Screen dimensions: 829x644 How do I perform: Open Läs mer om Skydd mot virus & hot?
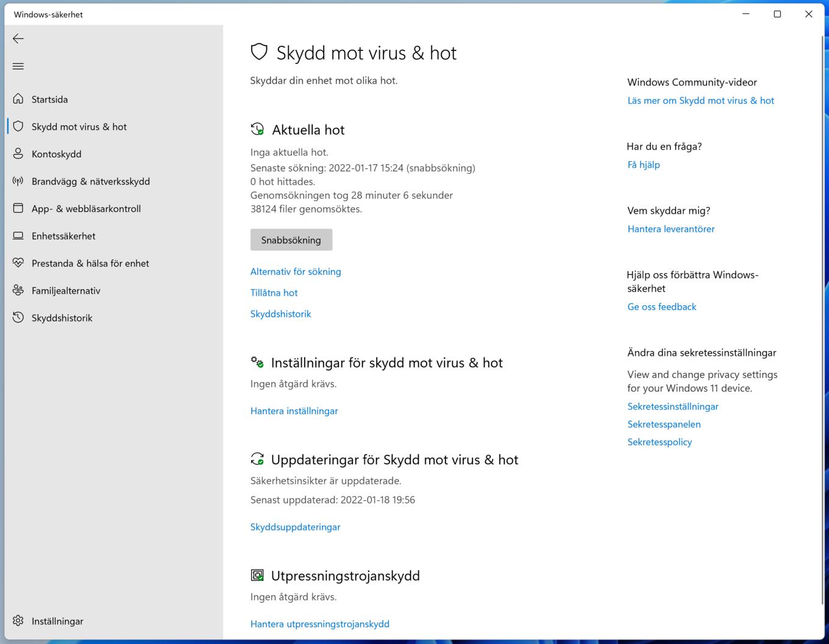point(700,101)
